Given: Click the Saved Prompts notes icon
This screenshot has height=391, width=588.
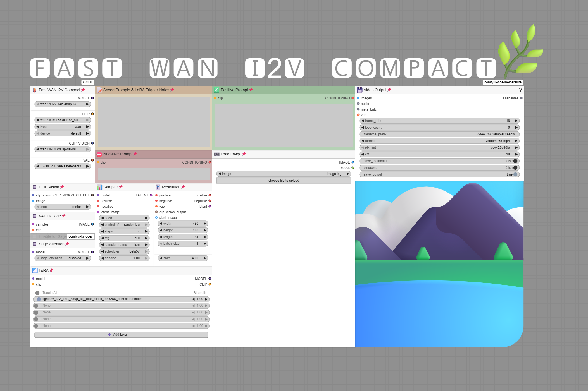Looking at the screenshot, I should 99,90.
